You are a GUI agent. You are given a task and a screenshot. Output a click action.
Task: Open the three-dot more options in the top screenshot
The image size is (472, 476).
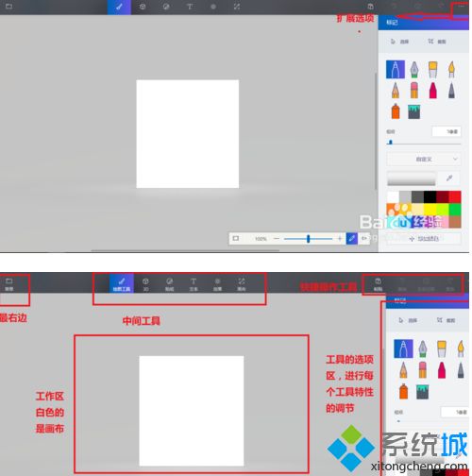click(x=461, y=6)
